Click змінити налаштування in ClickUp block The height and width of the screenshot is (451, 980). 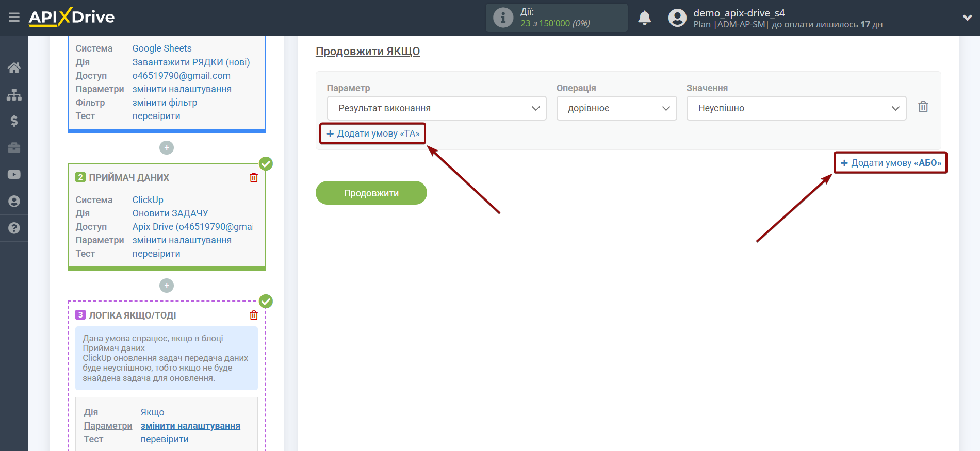[182, 240]
